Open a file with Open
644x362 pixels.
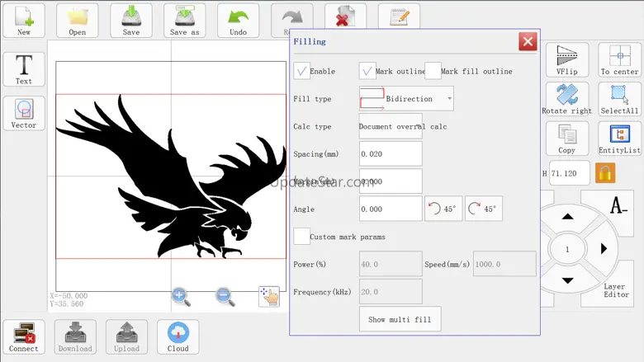tap(78, 21)
